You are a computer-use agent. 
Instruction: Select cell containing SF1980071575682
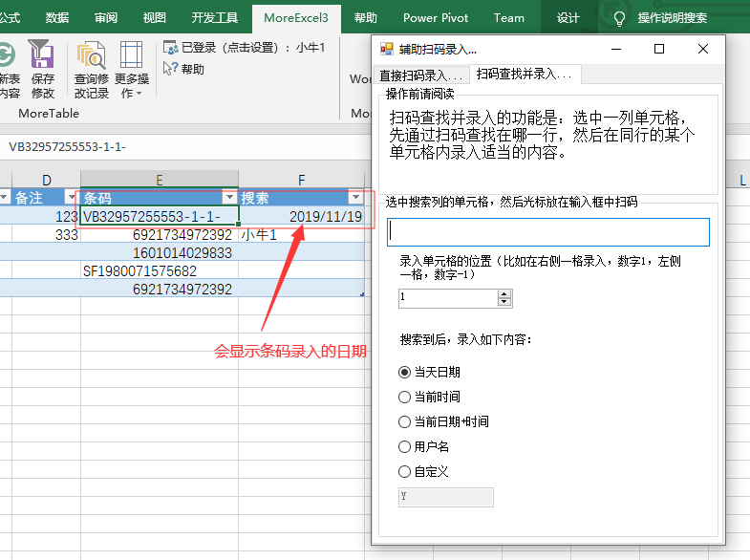tap(159, 270)
